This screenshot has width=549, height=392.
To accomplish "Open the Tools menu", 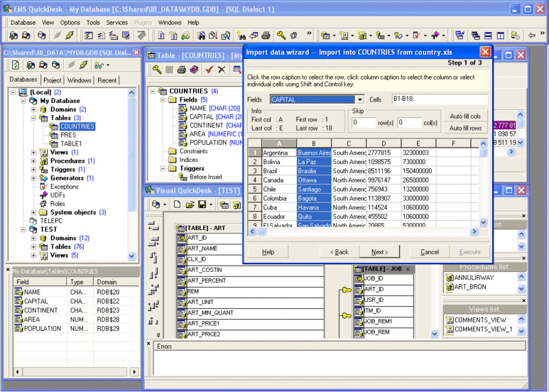I will coord(93,23).
